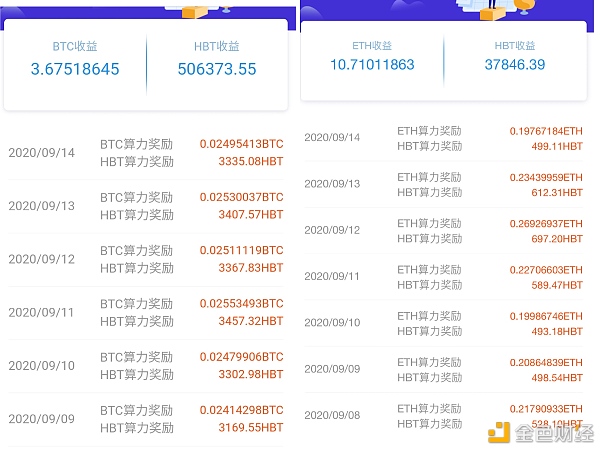Screen dimensions: 600x449
Task: Click date 2020/09/14 in the BTC list
Action: click(x=42, y=153)
